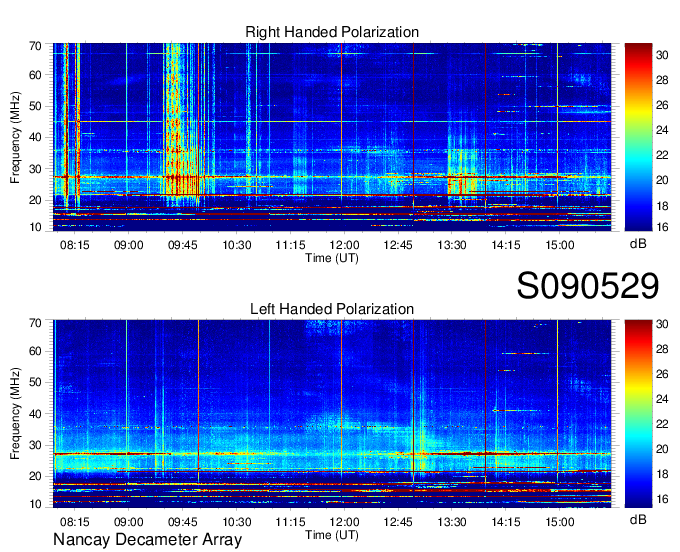The height and width of the screenshot is (552, 680).
Task: Click 12:00 tick on right-handed time axis
Action: (344, 245)
